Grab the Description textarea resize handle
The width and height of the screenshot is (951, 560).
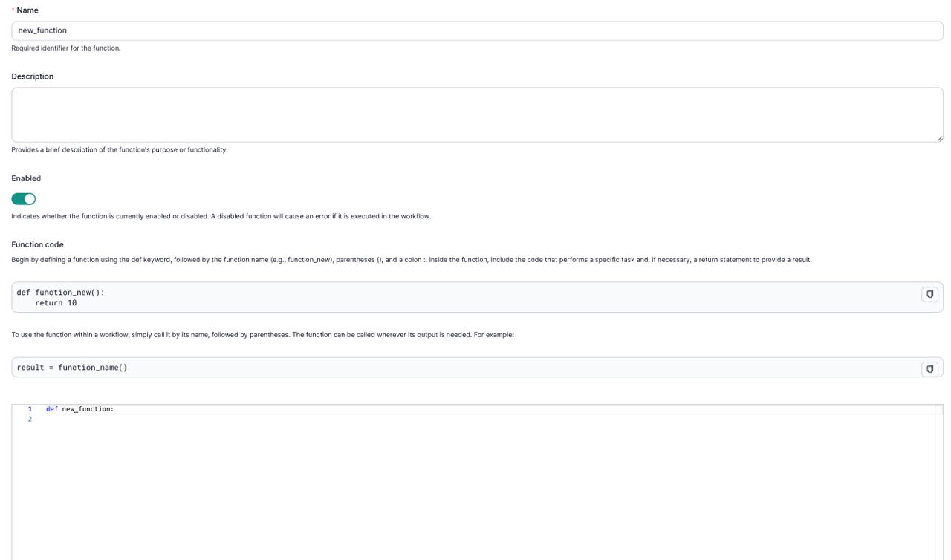click(939, 138)
